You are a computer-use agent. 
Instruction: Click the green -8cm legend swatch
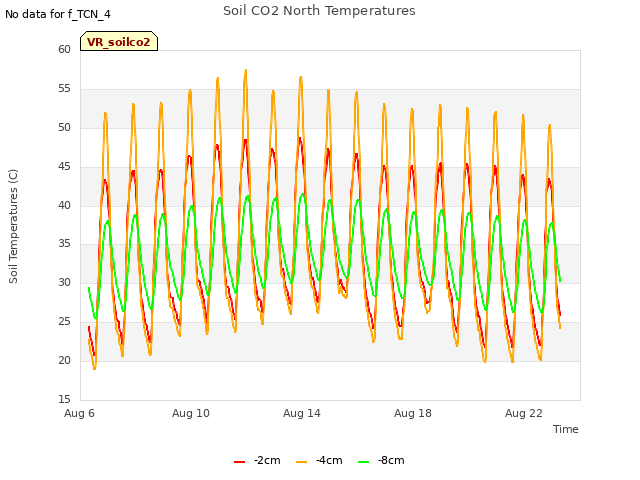pos(363,462)
